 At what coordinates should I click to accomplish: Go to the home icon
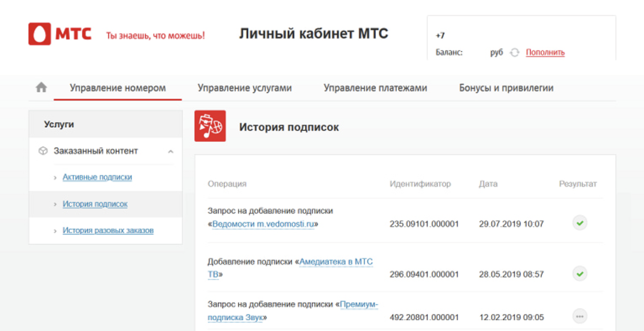(x=41, y=88)
